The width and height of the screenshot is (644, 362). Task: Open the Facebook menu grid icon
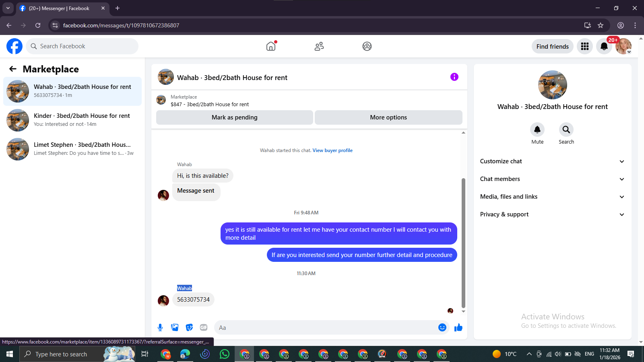tap(585, 46)
